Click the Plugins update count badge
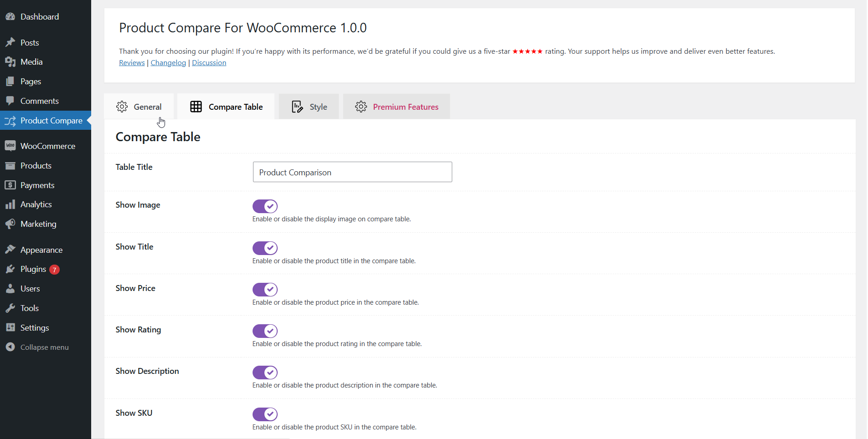Viewport: 868px width, 439px height. pyautogui.click(x=54, y=270)
